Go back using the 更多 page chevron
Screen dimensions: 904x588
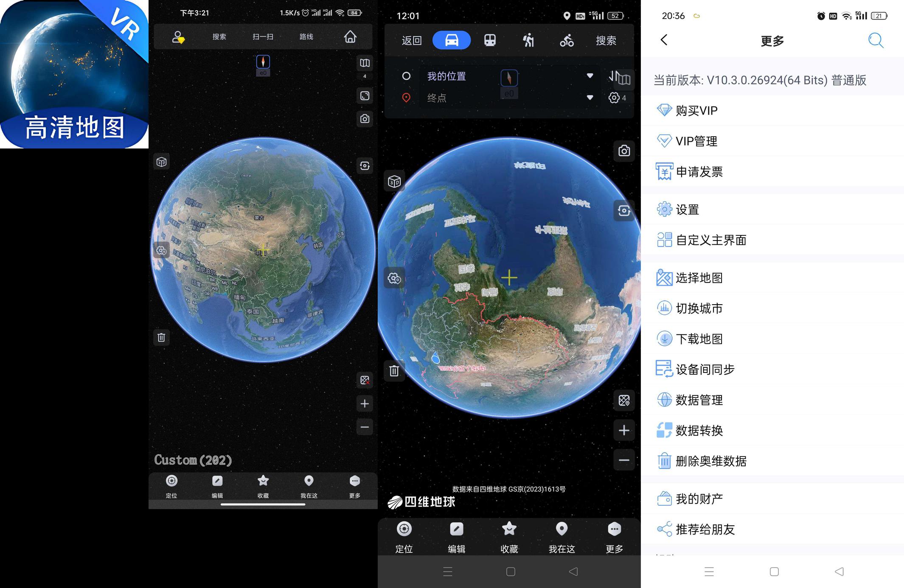click(x=664, y=40)
